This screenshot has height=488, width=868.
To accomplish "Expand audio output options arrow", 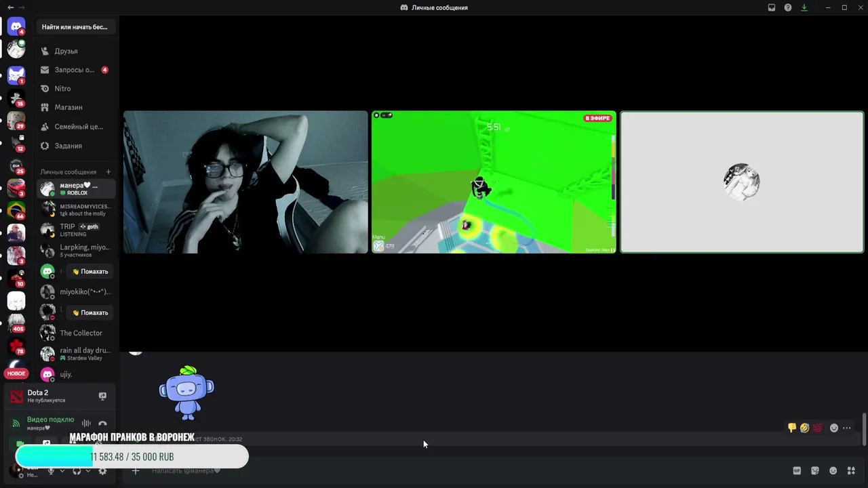I will click(87, 471).
